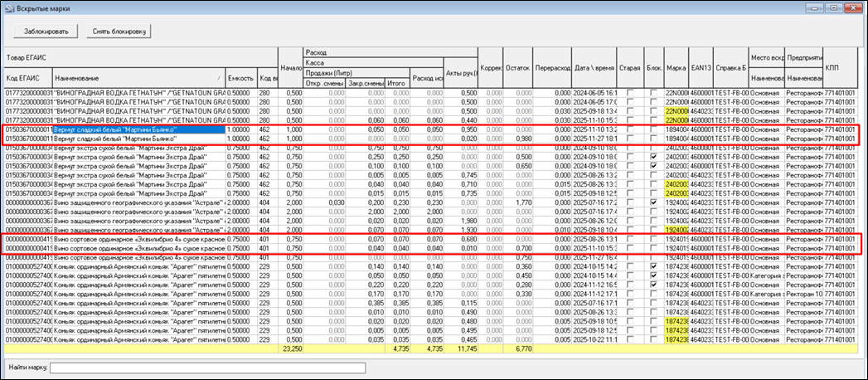Click the sort arrow in Наименование header
868x380 pixels.
click(220, 76)
